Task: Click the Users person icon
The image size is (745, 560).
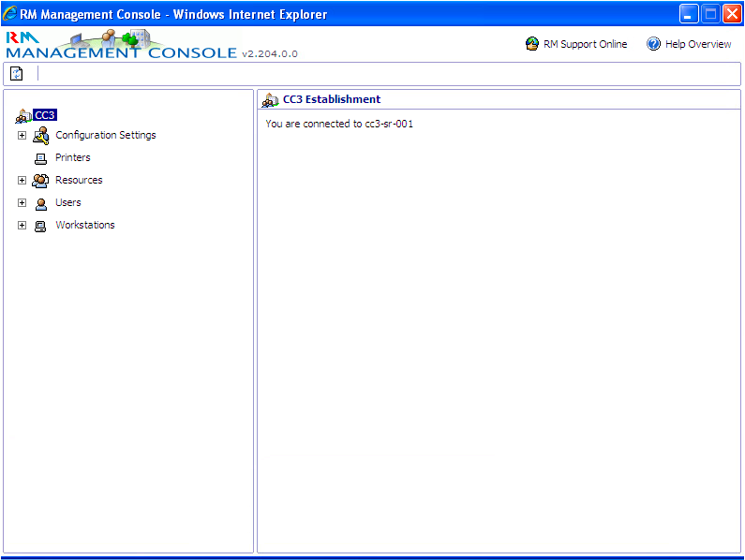Action: coord(41,204)
